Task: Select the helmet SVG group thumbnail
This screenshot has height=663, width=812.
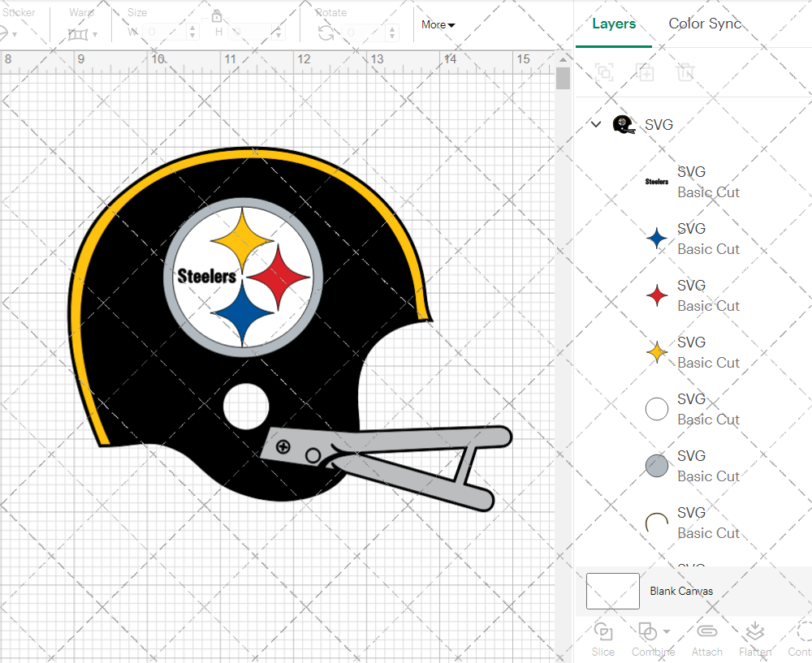Action: (624, 125)
